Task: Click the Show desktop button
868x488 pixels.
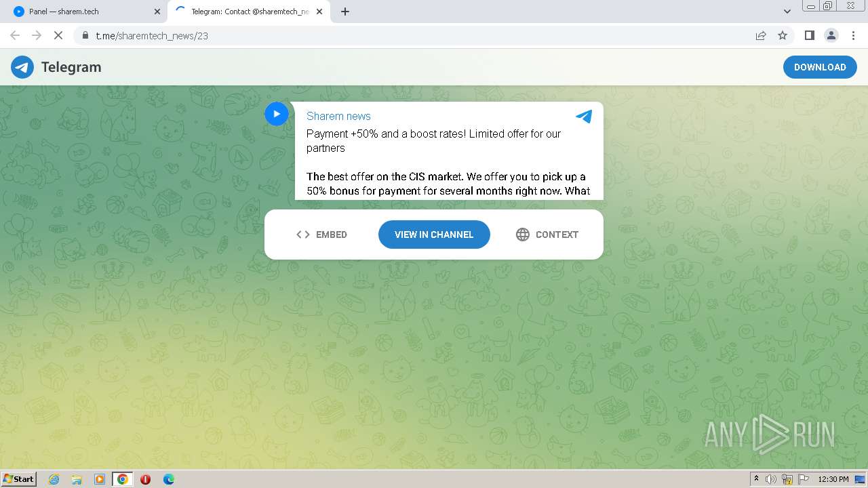Action: click(x=861, y=479)
